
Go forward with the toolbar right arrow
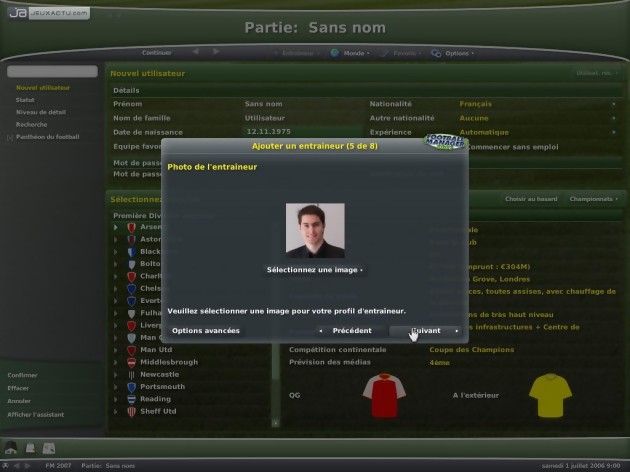pos(216,52)
